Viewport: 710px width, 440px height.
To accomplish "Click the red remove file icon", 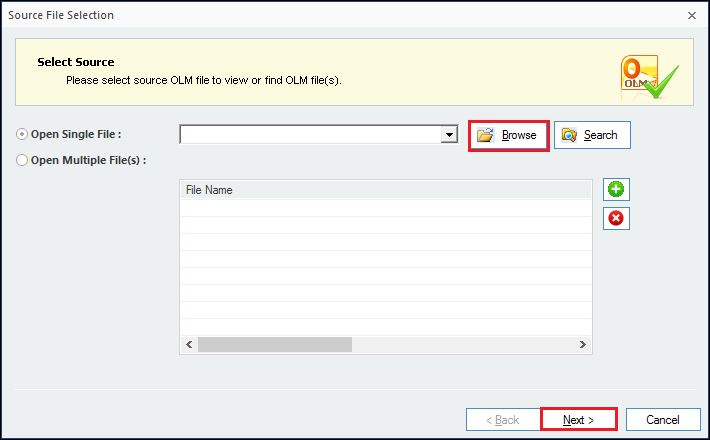I will [616, 218].
